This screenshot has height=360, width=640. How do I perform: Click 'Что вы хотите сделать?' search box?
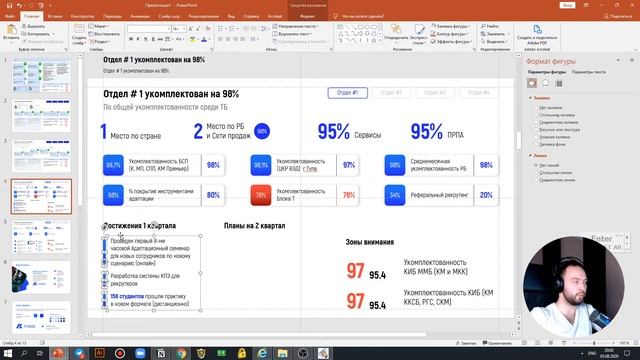coord(362,16)
